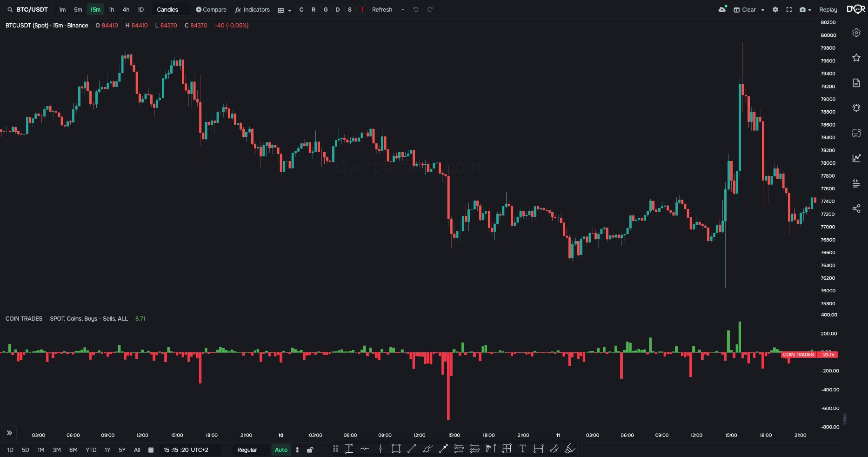Select the 1D range at bottom
The image size is (868, 457).
point(10,450)
